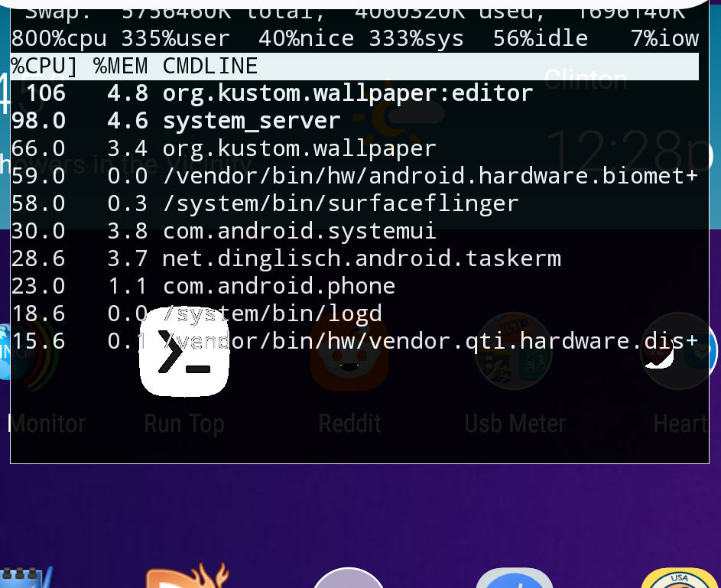Open the orange flame RSS dock icon

click(x=187, y=577)
